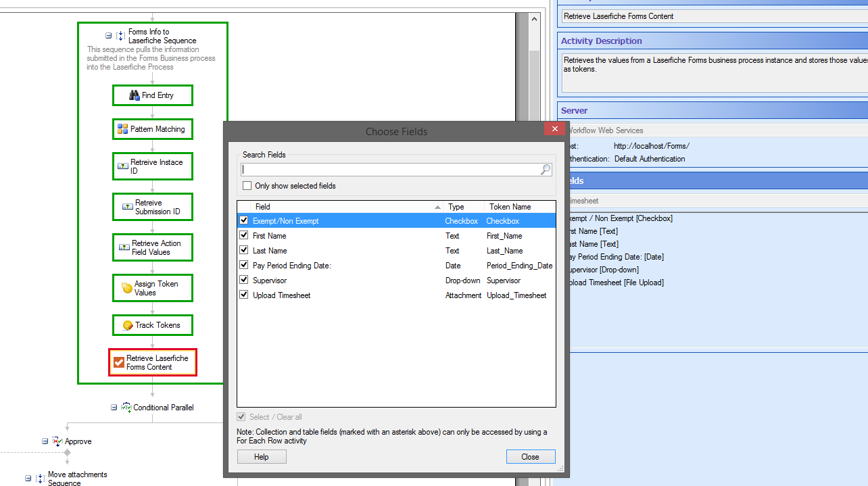Sort by the Type column header
This screenshot has height=486, width=868.
click(x=464, y=207)
